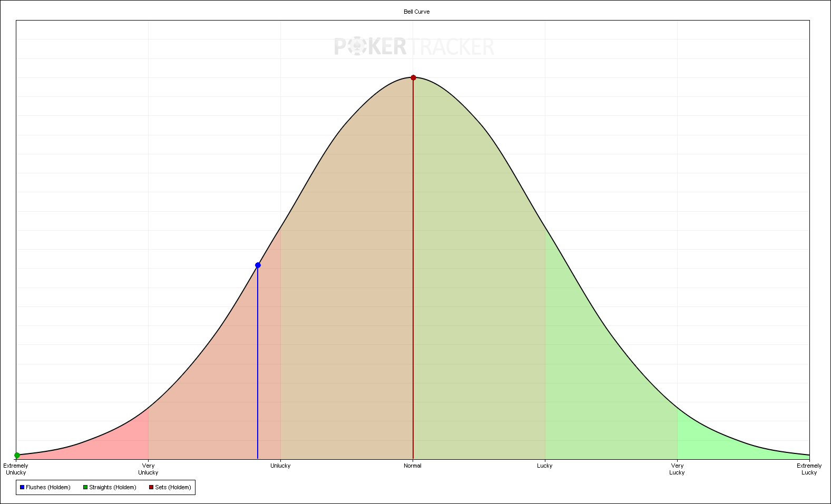This screenshot has width=831, height=504.
Task: Click the blue Flushes legend swatch
Action: 22,487
